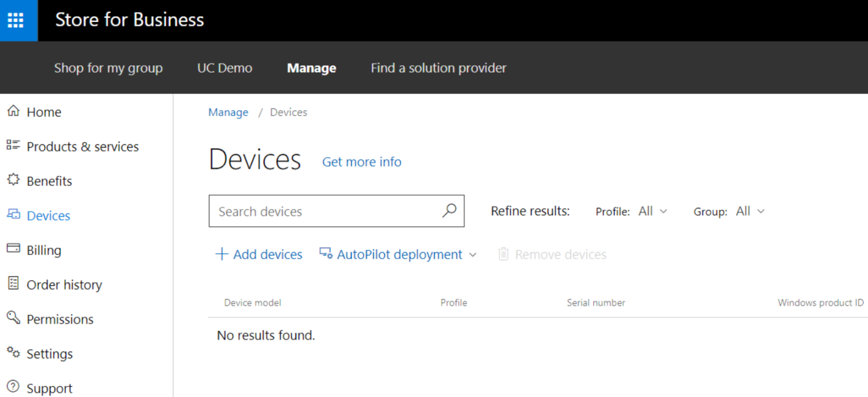Click the Devices page heading

tap(255, 159)
